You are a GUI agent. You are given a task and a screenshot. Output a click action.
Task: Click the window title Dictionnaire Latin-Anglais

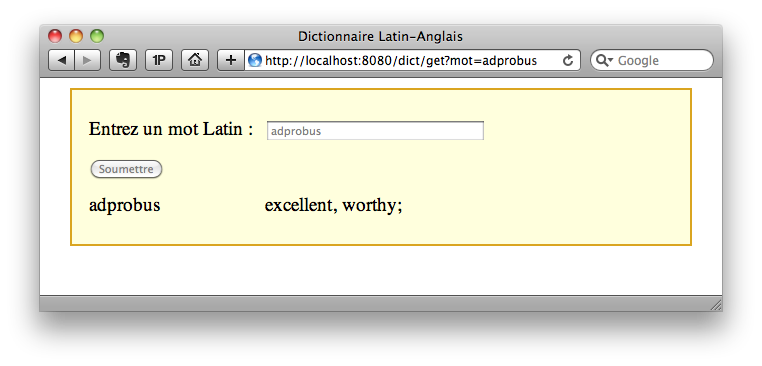(380, 36)
